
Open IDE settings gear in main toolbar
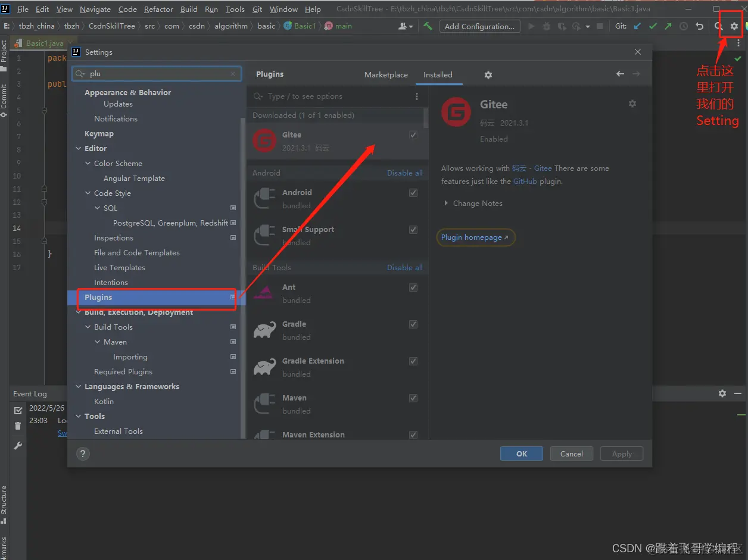tap(734, 26)
